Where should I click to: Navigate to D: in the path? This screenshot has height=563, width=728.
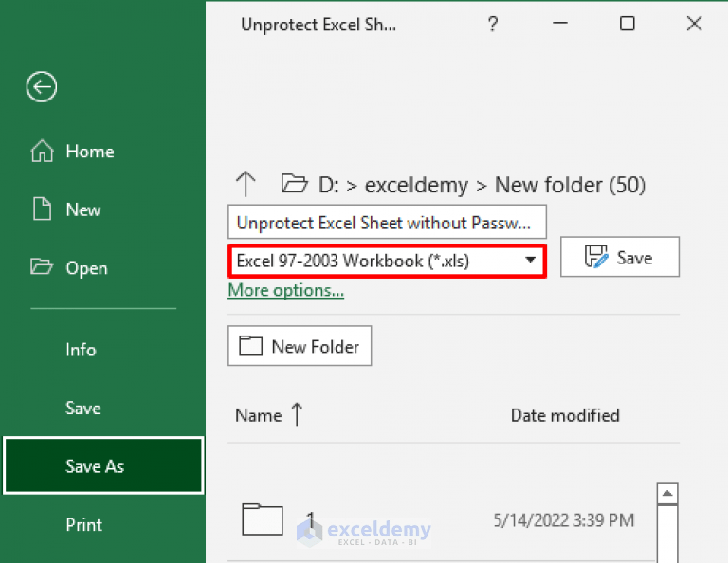[x=329, y=185]
